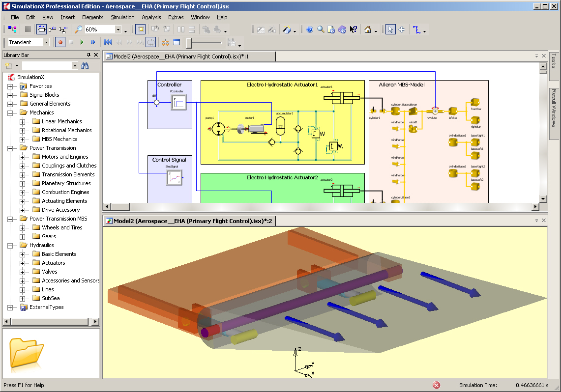Open the simulation settings table icon

pos(177,43)
